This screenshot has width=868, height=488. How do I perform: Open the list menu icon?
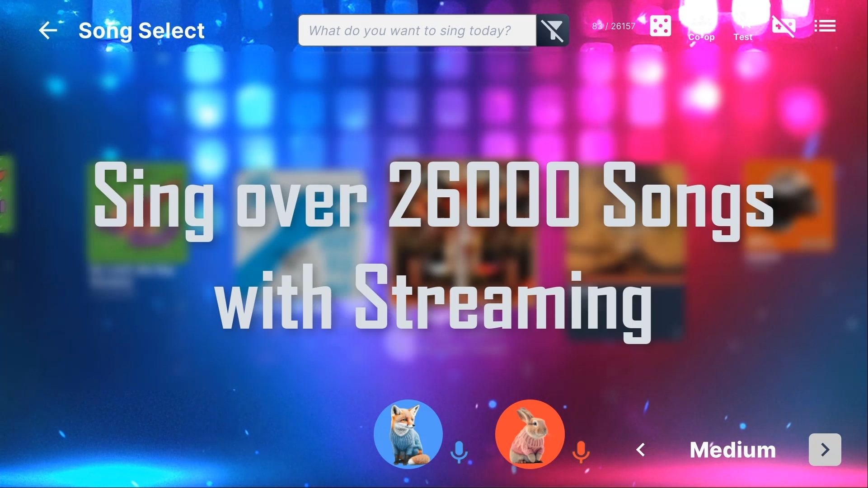(825, 26)
